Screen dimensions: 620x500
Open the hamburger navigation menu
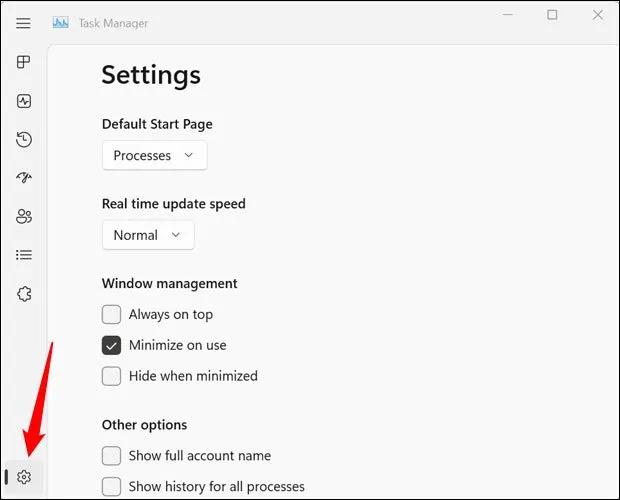(x=24, y=23)
